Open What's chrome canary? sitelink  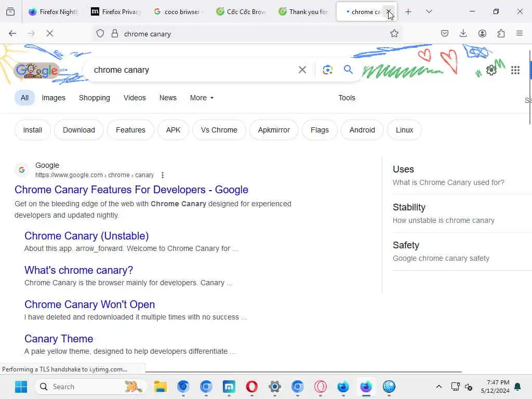pyautogui.click(x=79, y=270)
